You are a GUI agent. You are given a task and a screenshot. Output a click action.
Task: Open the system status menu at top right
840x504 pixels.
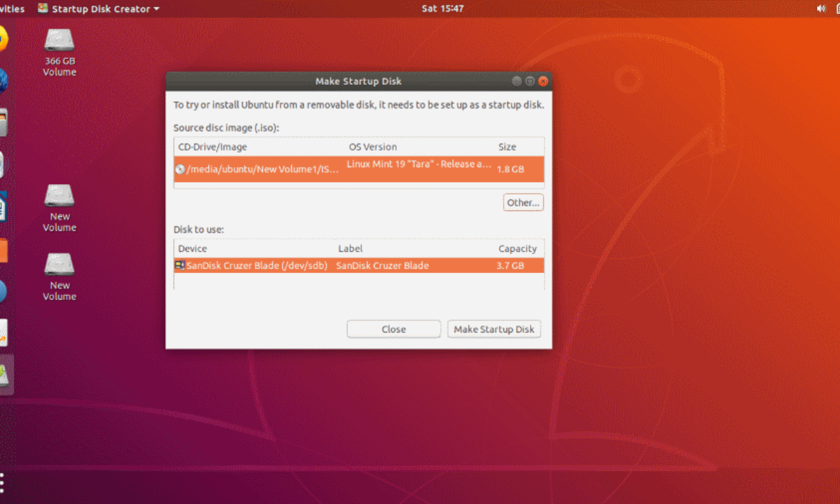coord(830,8)
